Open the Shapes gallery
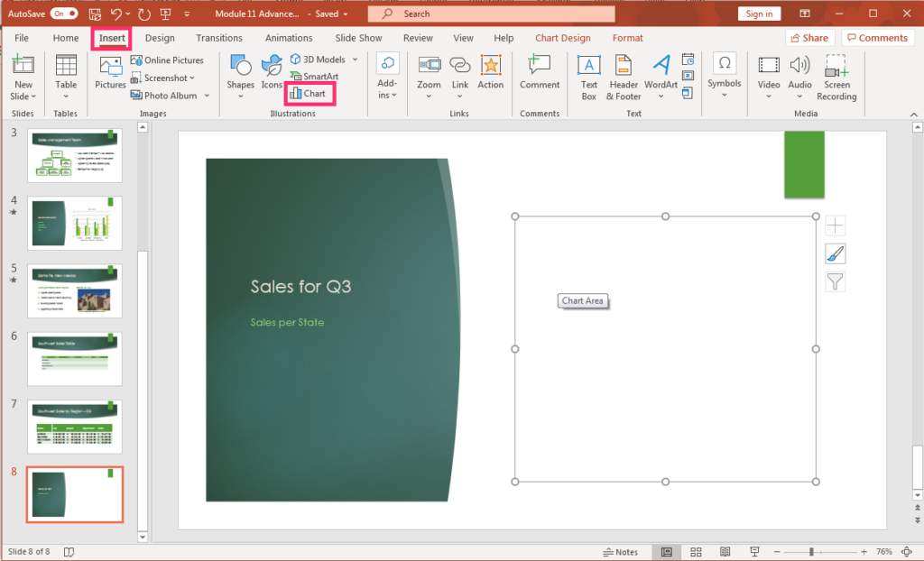This screenshot has width=924, height=561. coord(240,75)
